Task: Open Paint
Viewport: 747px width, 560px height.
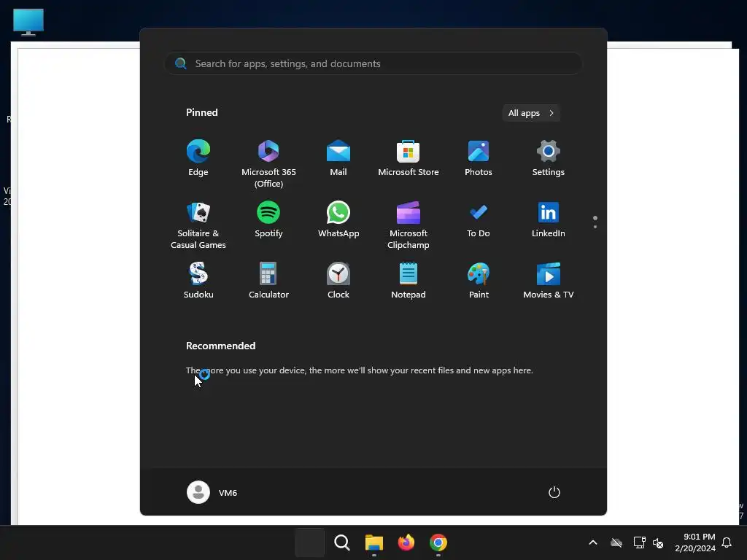Action: point(479,281)
